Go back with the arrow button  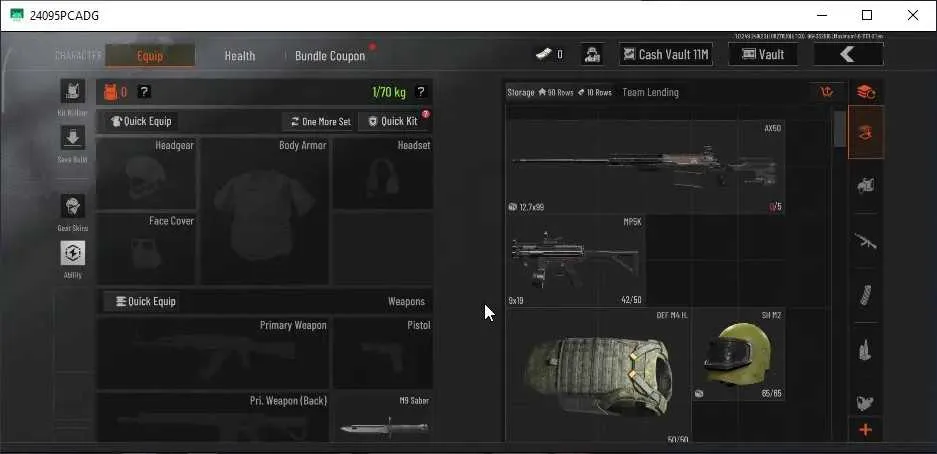[849, 54]
